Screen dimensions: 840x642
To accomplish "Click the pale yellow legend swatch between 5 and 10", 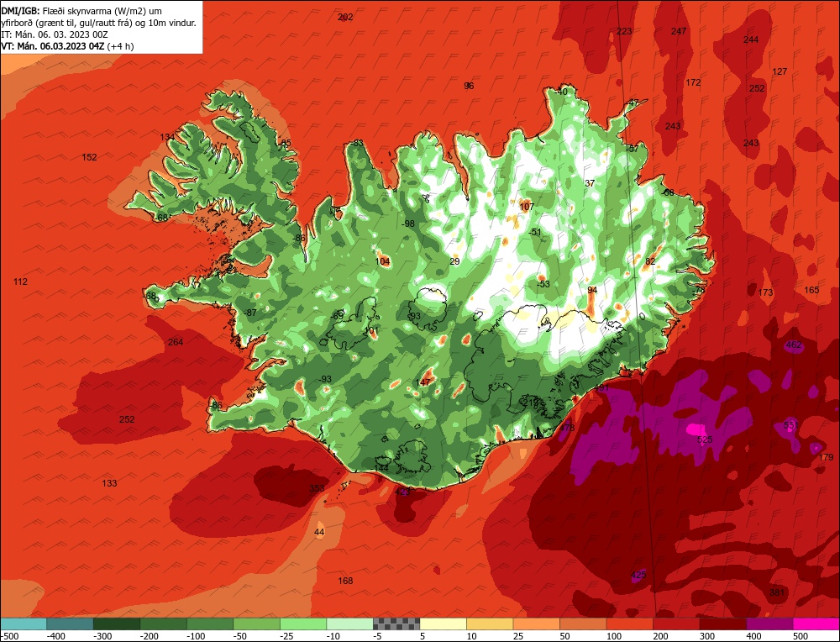I will click(x=443, y=624).
